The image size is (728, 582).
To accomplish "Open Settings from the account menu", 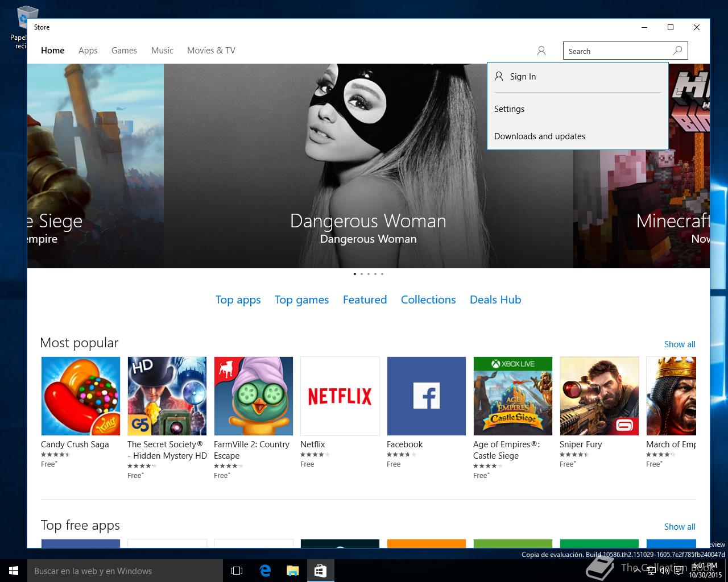I will (x=577, y=109).
